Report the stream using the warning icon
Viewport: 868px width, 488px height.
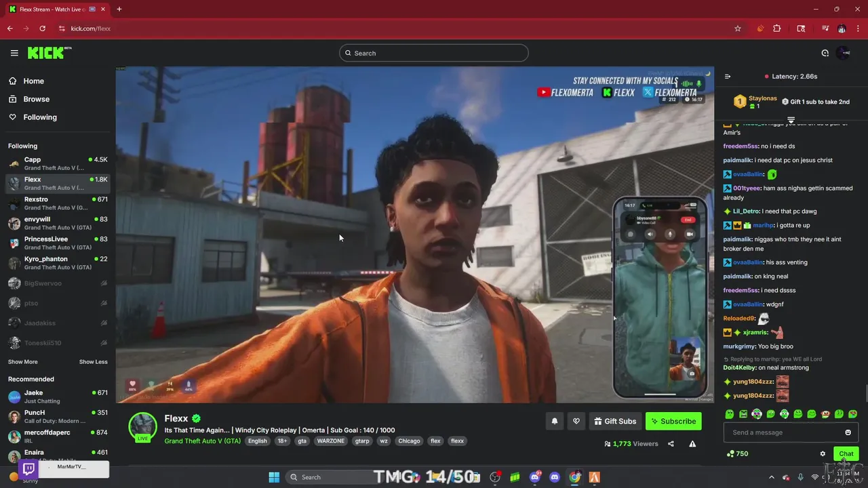pos(692,444)
